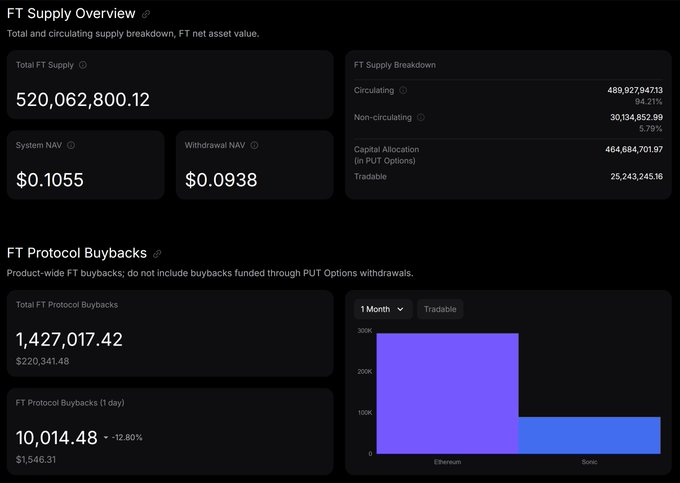680x483 pixels.
Task: Click the 100K y-axis label
Action: pyautogui.click(x=365, y=413)
